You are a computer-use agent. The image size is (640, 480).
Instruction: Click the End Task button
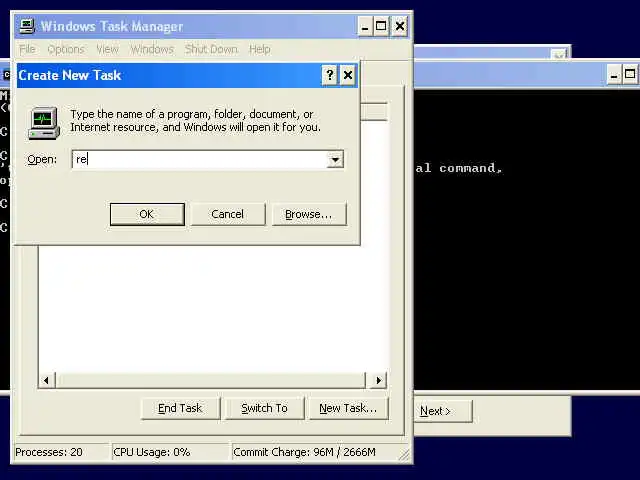(x=180, y=409)
